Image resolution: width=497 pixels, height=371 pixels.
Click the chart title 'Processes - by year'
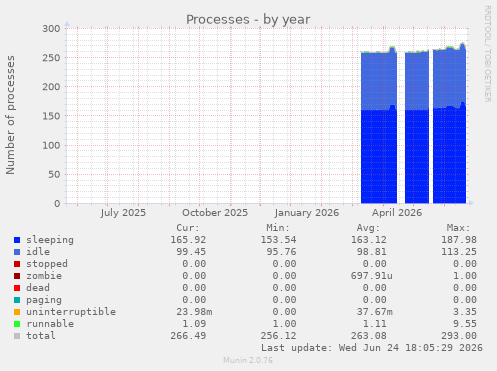coord(248,20)
